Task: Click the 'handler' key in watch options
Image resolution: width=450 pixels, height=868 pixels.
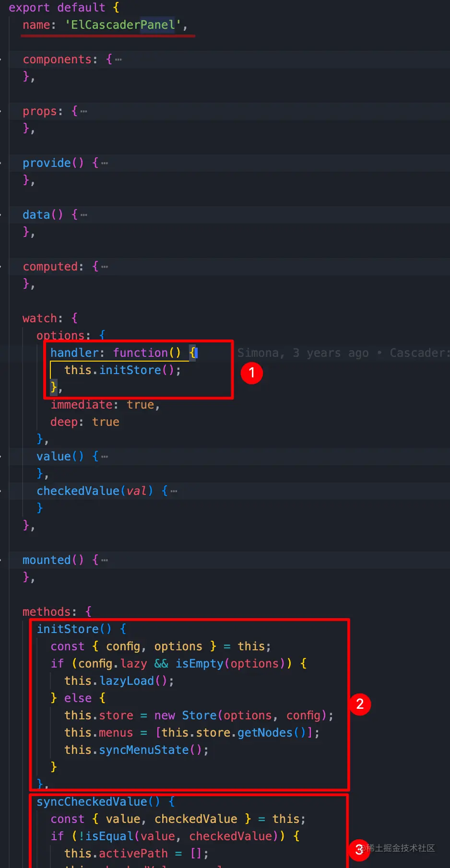Action: pos(74,353)
